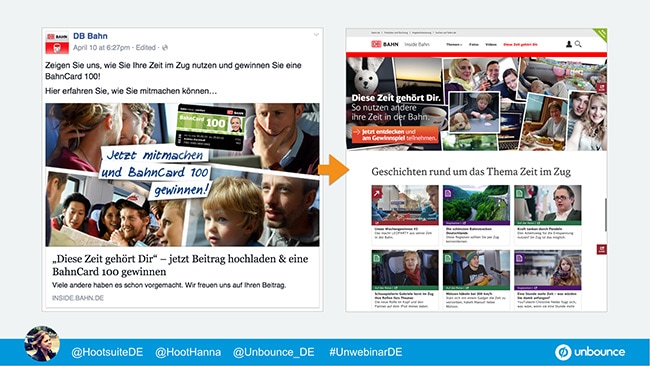Screen dimensions: 650x366
Task: Open the young couple selfie photo in collage
Action: click(x=587, y=121)
